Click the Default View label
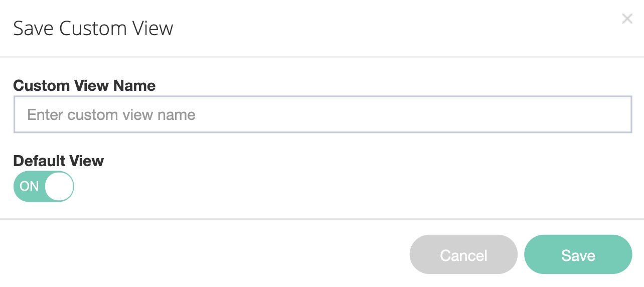 pyautogui.click(x=58, y=161)
